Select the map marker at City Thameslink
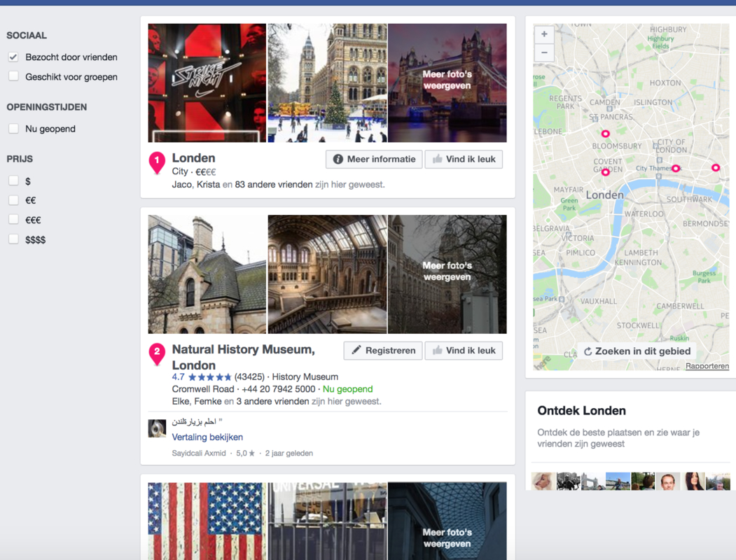Image resolution: width=736 pixels, height=560 pixels. click(x=676, y=169)
